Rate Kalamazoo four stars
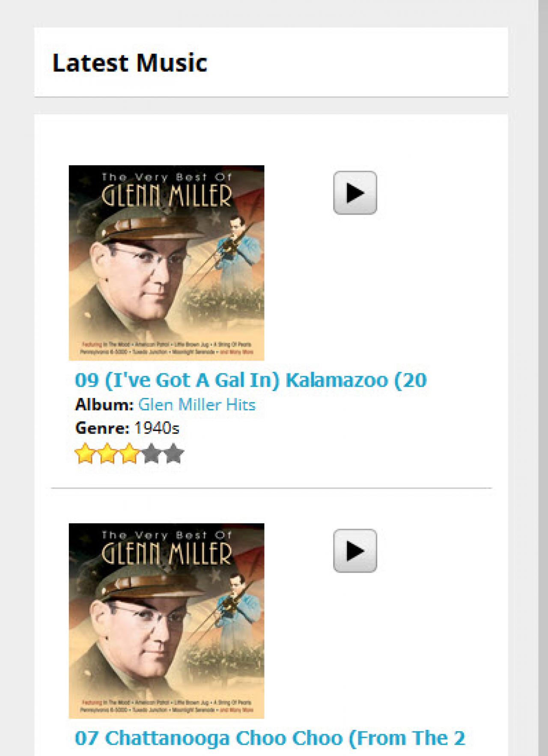548x756 pixels. tap(151, 454)
